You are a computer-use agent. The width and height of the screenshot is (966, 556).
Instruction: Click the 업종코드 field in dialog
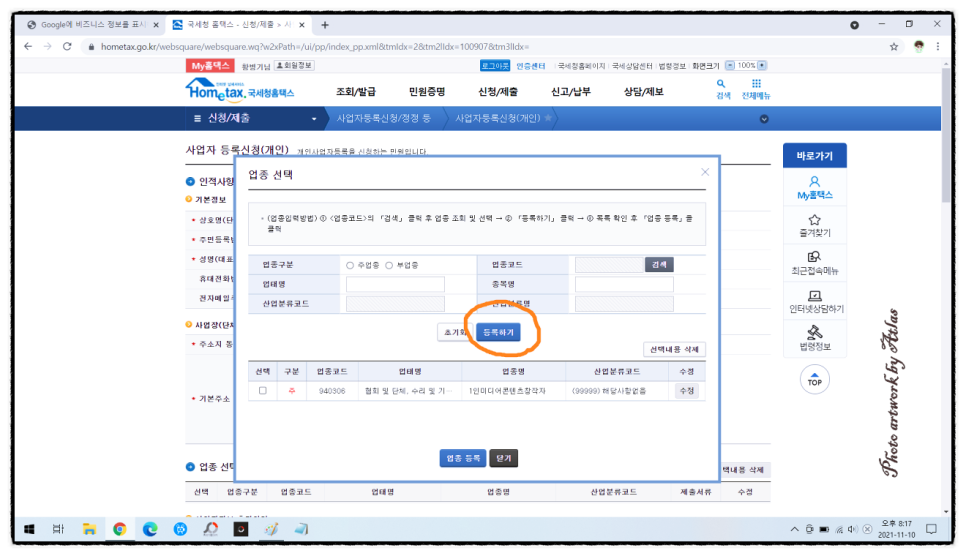609,264
